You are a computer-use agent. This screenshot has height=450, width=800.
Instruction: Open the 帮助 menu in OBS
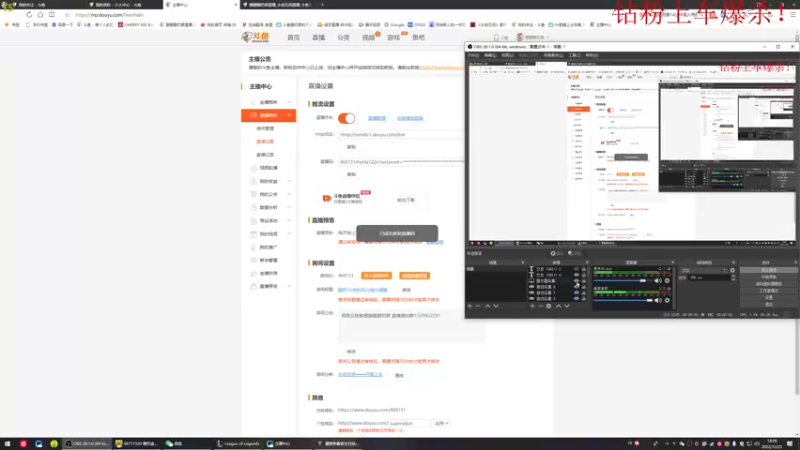(x=592, y=55)
